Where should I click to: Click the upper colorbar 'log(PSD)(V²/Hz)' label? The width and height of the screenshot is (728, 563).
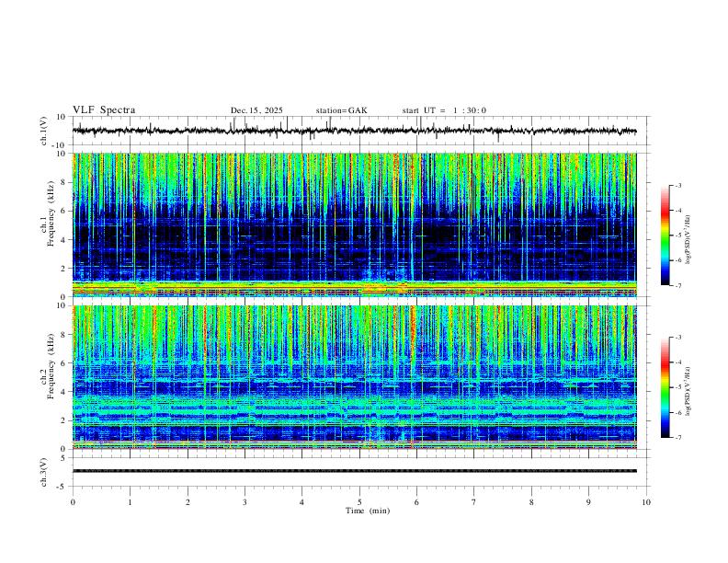688,240
